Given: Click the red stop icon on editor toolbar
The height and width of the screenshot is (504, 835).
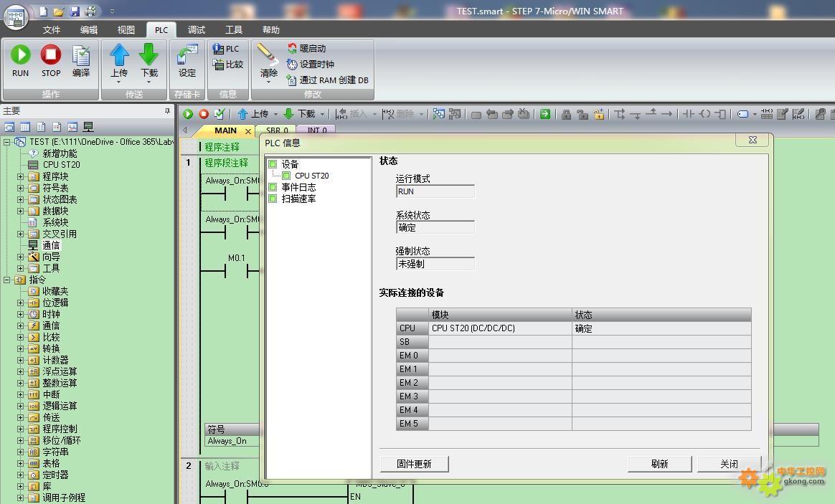Looking at the screenshot, I should (204, 114).
